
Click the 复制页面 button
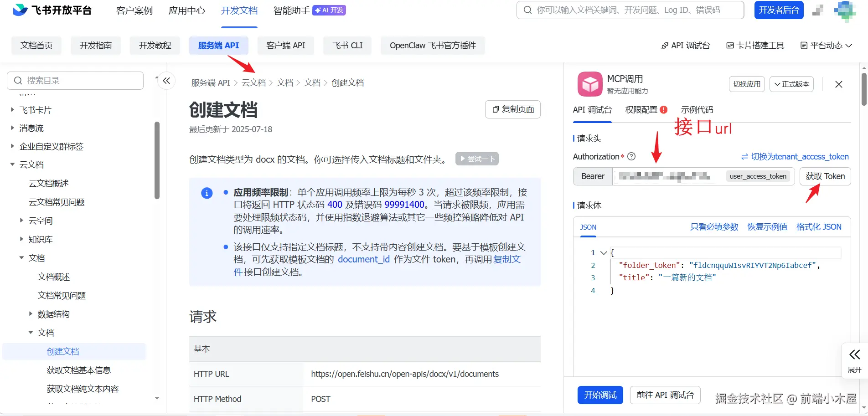(x=513, y=109)
